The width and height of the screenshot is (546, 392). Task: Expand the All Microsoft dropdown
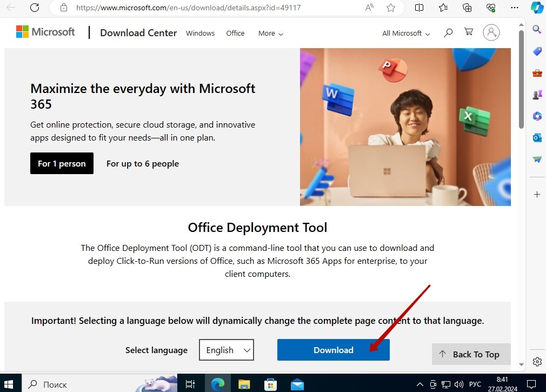[x=406, y=34]
